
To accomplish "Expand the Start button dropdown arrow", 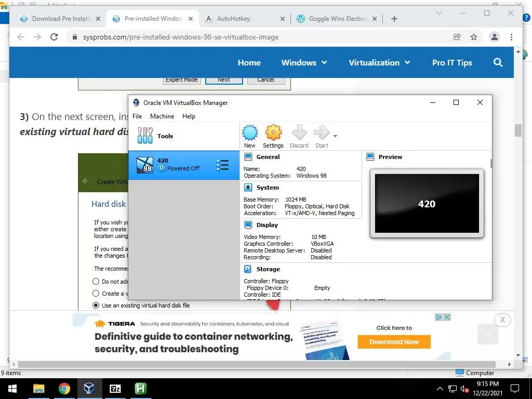I will tap(335, 136).
